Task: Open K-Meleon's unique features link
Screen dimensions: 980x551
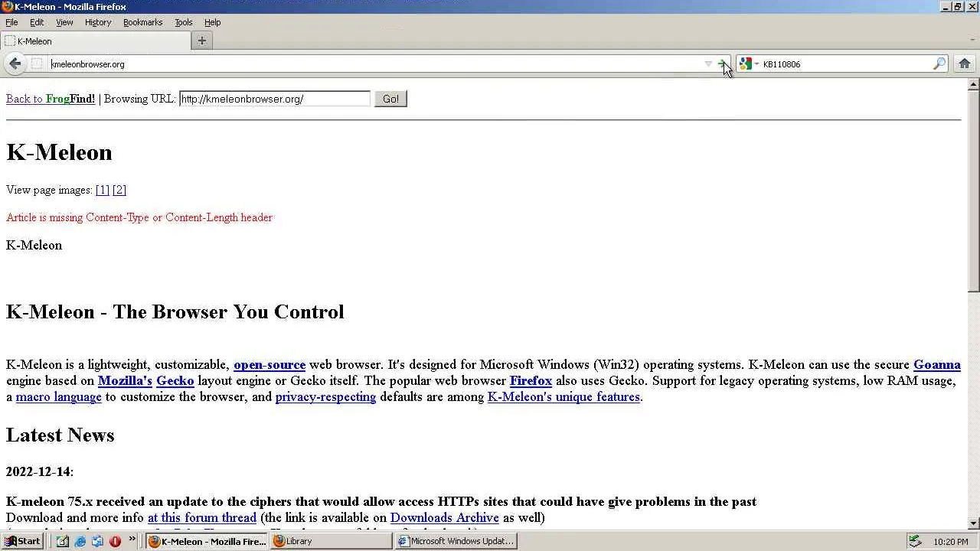Action: click(x=563, y=397)
